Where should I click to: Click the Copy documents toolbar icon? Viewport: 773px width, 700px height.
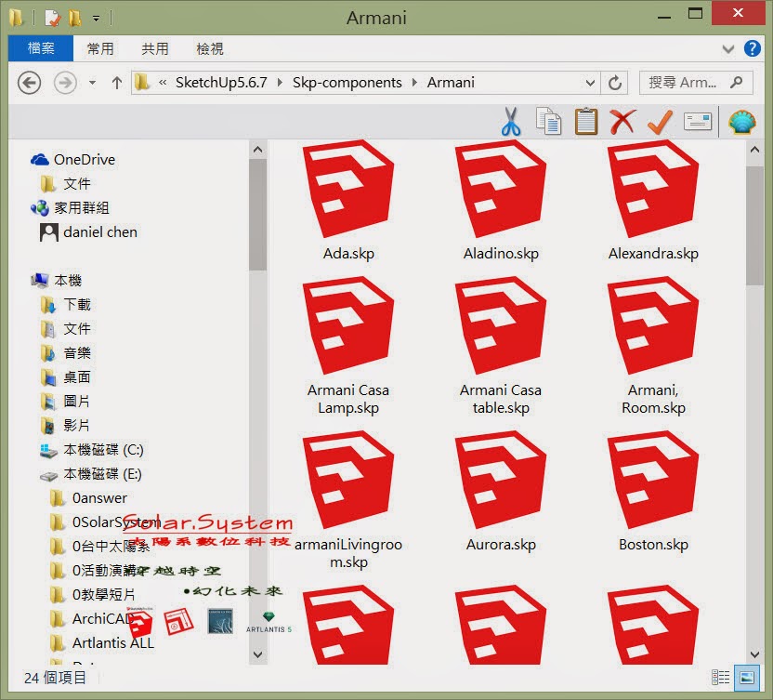[x=548, y=121]
